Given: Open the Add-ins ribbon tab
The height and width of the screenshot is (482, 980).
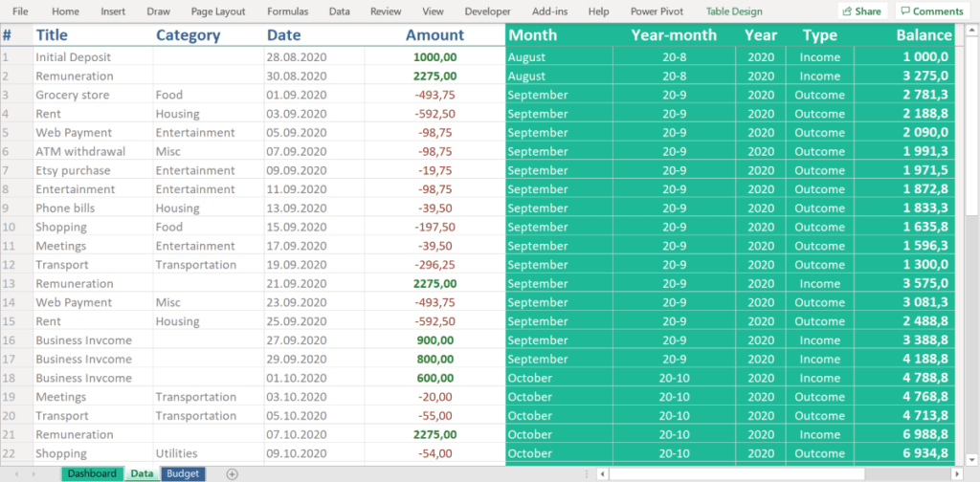Looking at the screenshot, I should pyautogui.click(x=549, y=11).
